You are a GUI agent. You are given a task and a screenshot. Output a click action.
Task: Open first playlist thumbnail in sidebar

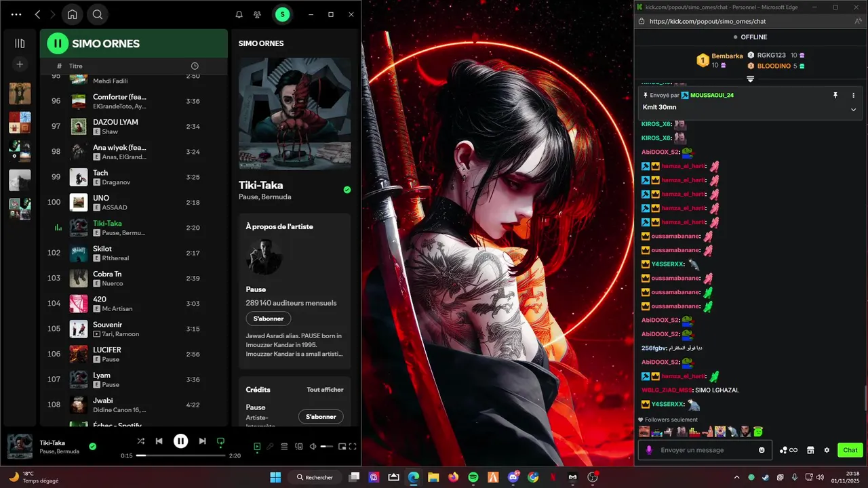(20, 94)
